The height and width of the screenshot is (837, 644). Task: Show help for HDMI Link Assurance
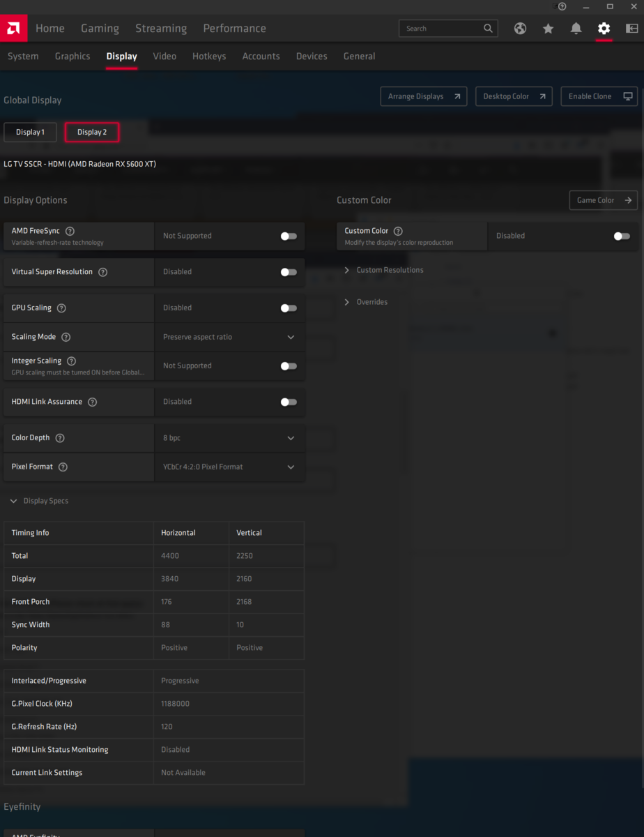click(92, 402)
